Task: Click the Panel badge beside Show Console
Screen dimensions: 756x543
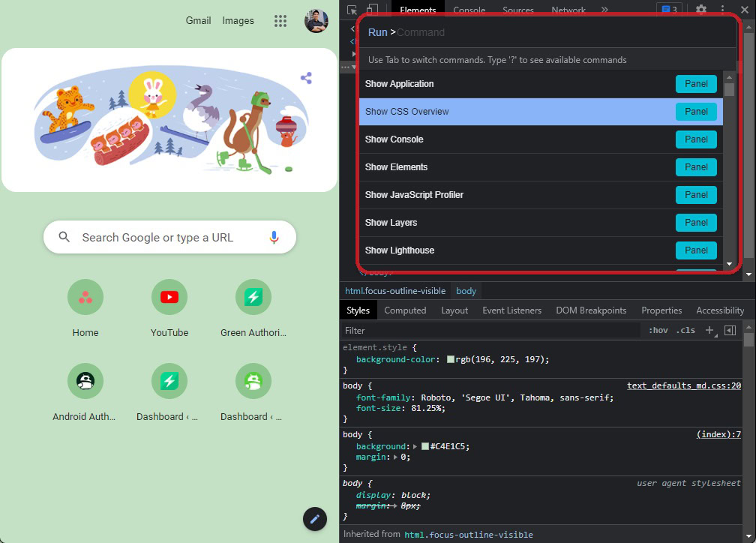Action: 696,139
